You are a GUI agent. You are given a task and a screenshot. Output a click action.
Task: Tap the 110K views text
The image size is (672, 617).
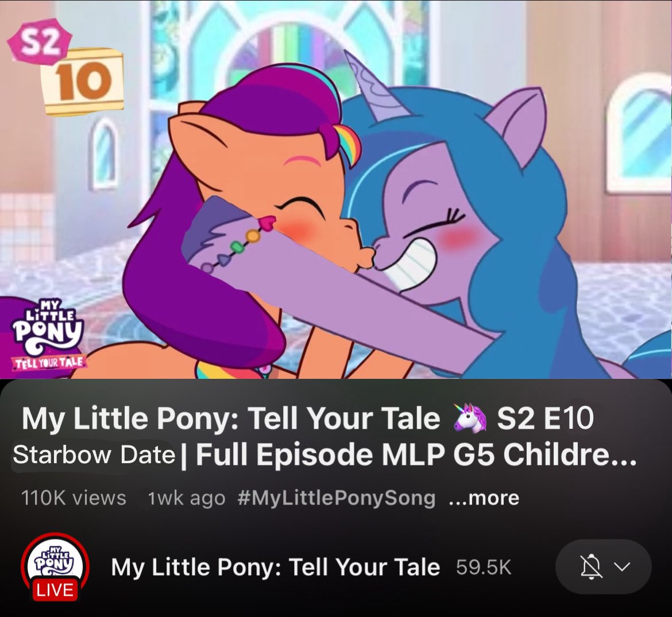click(x=74, y=498)
